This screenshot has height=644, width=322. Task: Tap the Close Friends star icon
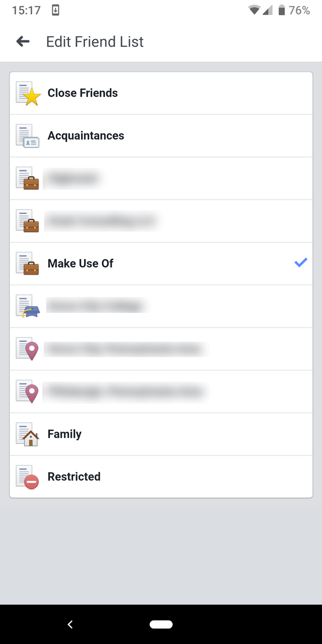click(x=28, y=93)
